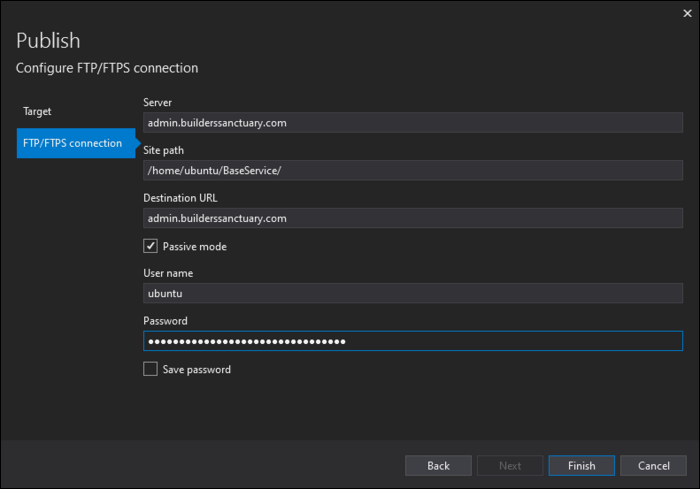Click into the Server text field
Viewport: 700px width, 489px height.
click(412, 122)
